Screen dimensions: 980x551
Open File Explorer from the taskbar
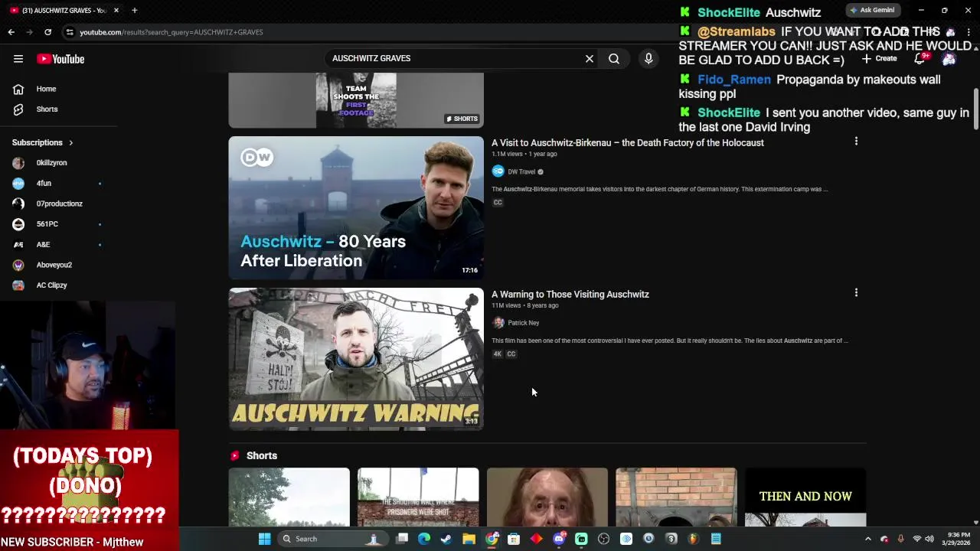click(469, 539)
